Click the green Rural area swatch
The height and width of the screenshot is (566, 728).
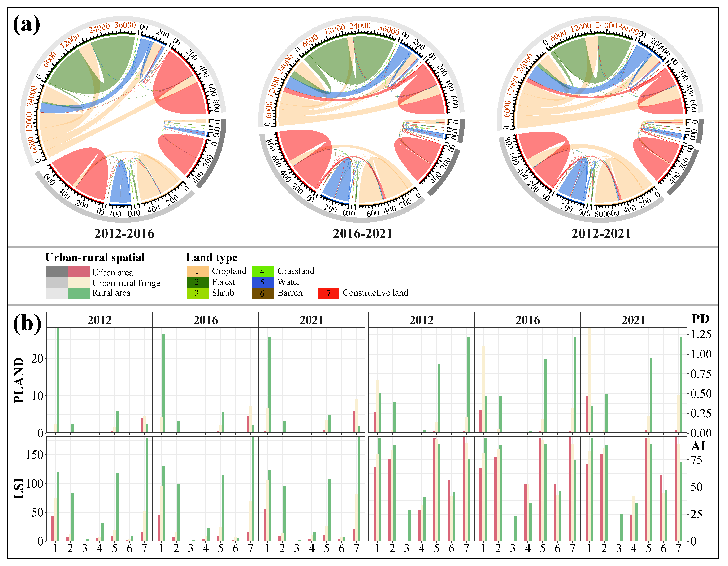point(79,293)
